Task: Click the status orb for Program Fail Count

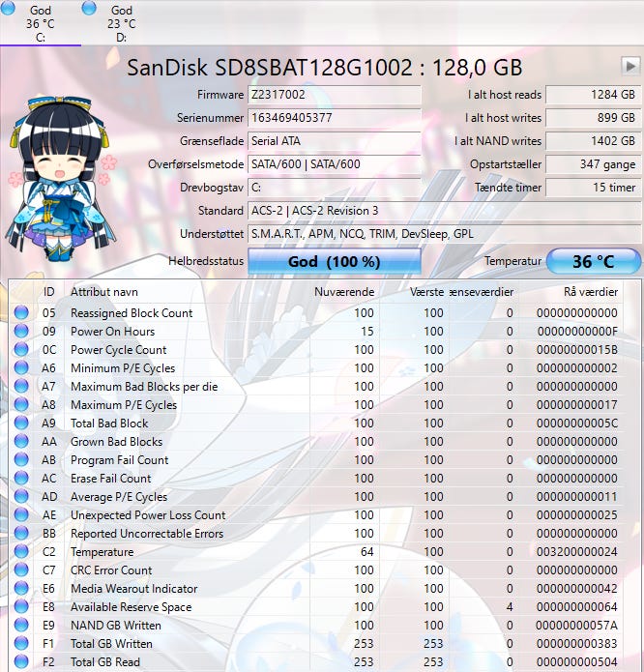Action: [21, 459]
